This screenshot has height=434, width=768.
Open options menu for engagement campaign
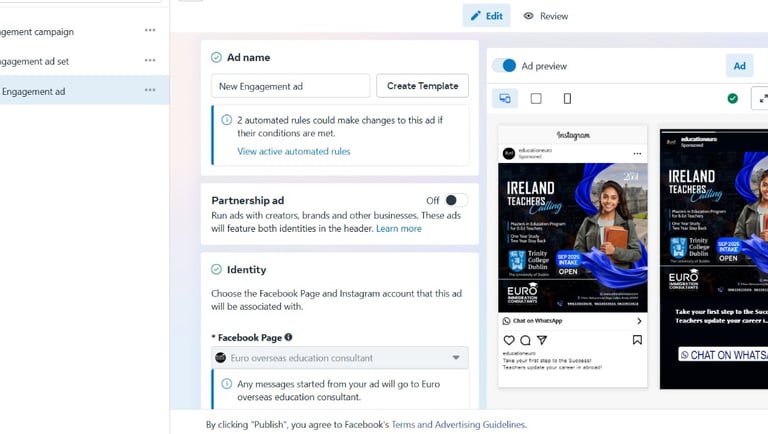pos(150,30)
